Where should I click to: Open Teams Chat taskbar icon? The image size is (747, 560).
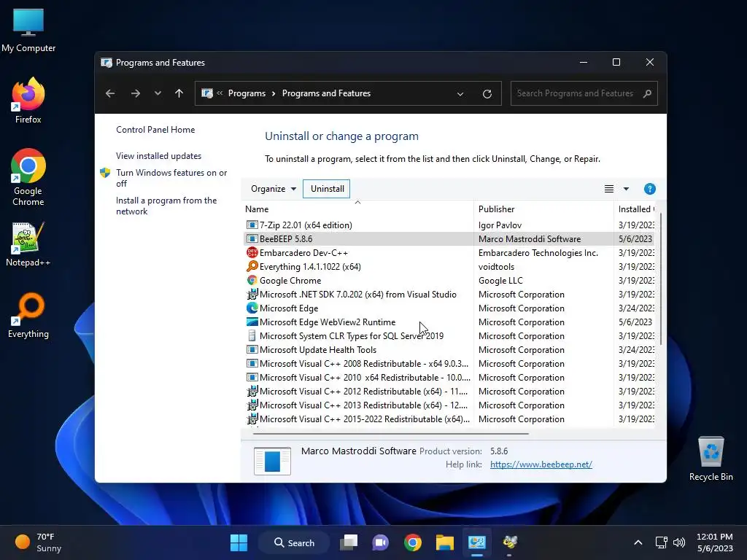click(x=380, y=542)
